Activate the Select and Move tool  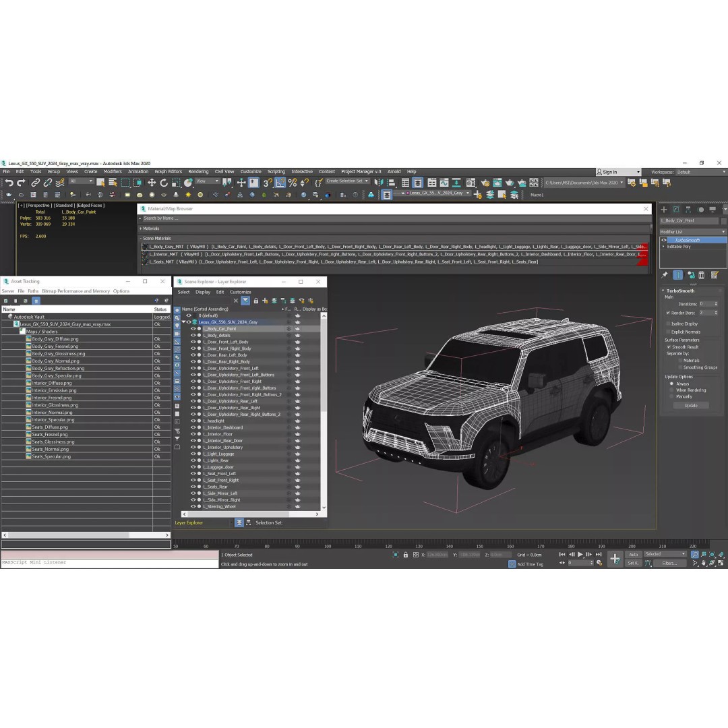[152, 183]
